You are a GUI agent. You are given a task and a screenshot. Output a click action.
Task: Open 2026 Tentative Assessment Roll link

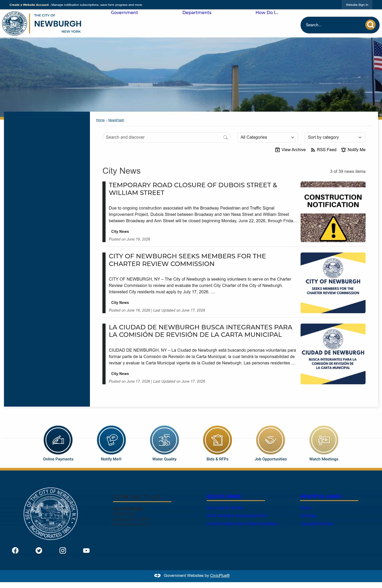point(237,516)
